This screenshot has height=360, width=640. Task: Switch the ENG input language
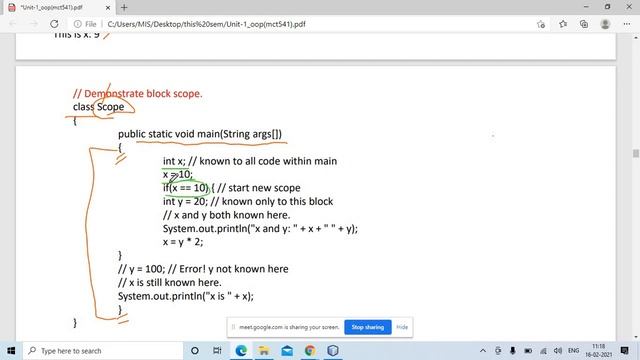573,351
